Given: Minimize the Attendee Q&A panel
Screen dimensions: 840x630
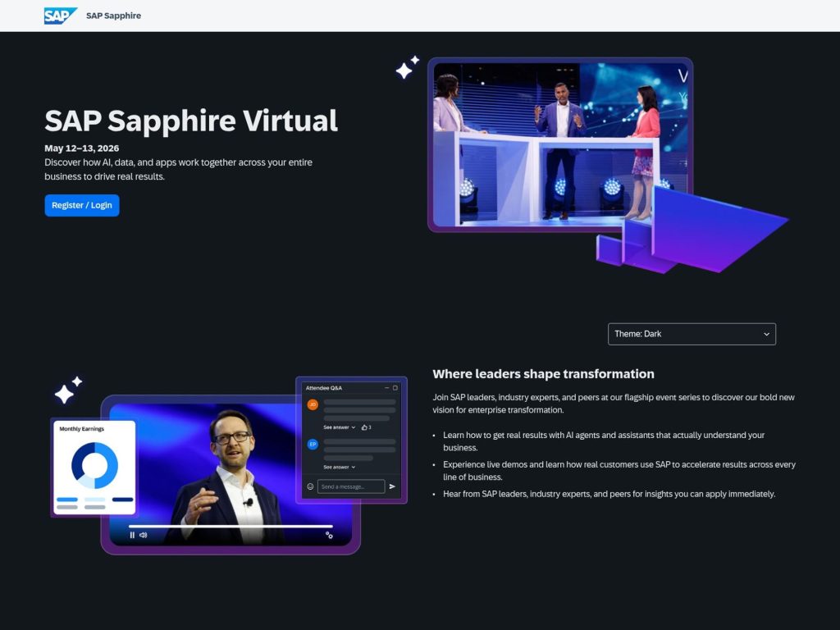Looking at the screenshot, I should (386, 388).
